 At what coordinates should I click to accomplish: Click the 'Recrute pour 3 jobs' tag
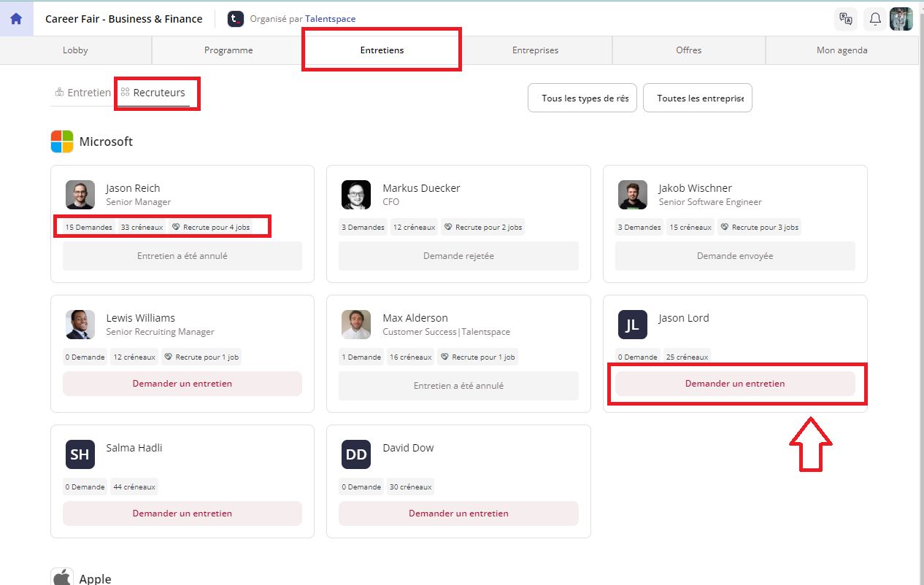point(759,227)
